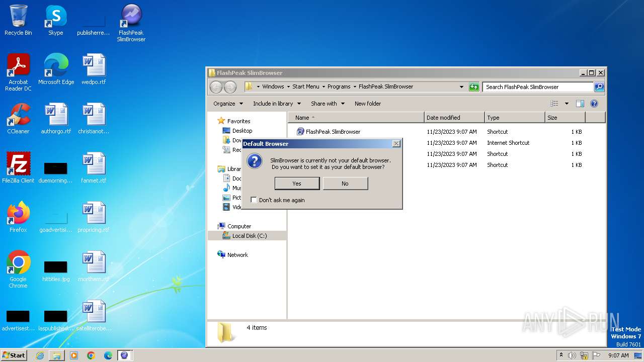Launch Google Chrome desktop shortcut
This screenshot has width=644, height=362.
coord(18,269)
